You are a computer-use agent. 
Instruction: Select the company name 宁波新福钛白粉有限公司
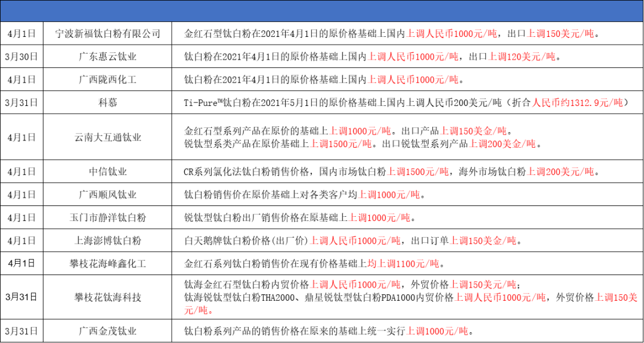coord(109,34)
